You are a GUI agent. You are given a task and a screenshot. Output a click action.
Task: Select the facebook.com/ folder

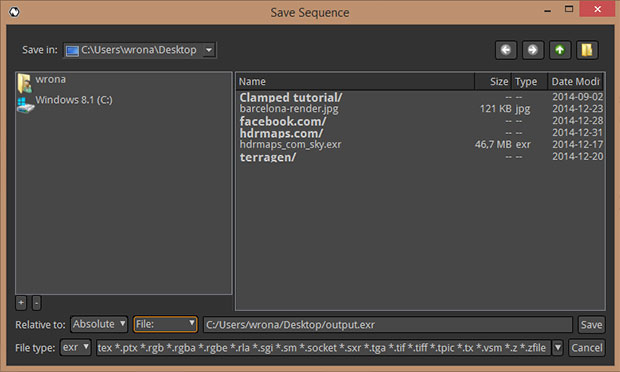click(283, 121)
